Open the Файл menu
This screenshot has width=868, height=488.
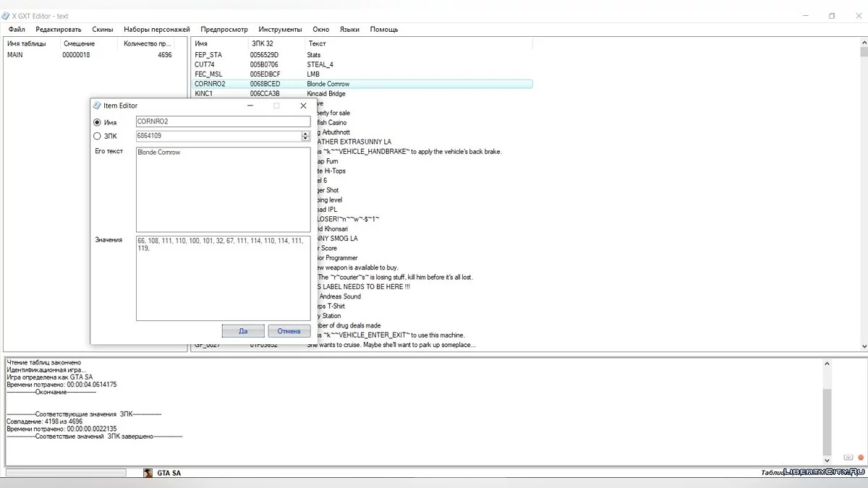click(16, 30)
